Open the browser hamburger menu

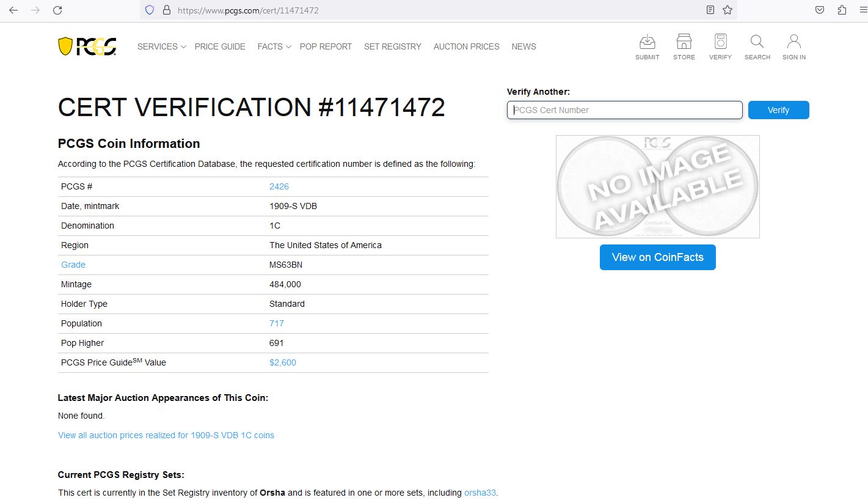[x=863, y=10]
